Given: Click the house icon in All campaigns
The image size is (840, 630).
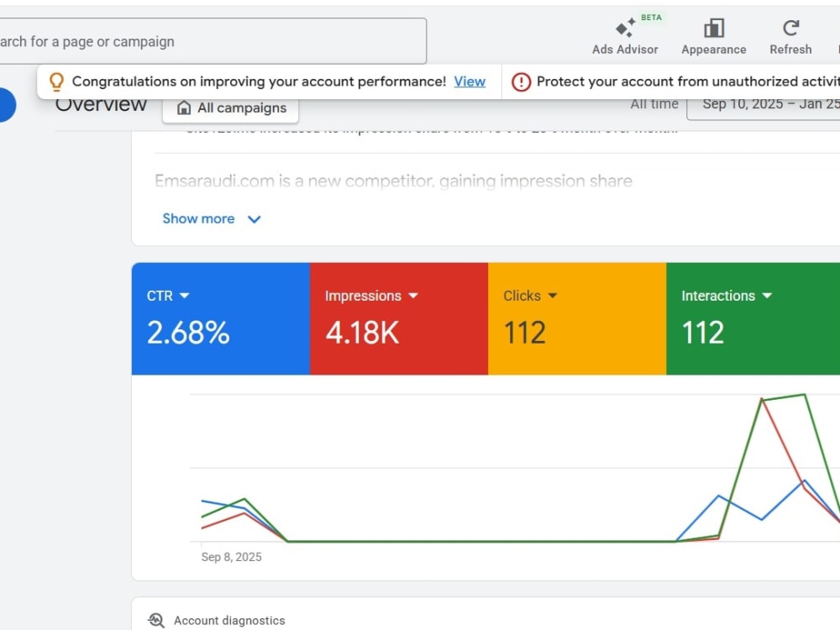Looking at the screenshot, I should click(184, 108).
